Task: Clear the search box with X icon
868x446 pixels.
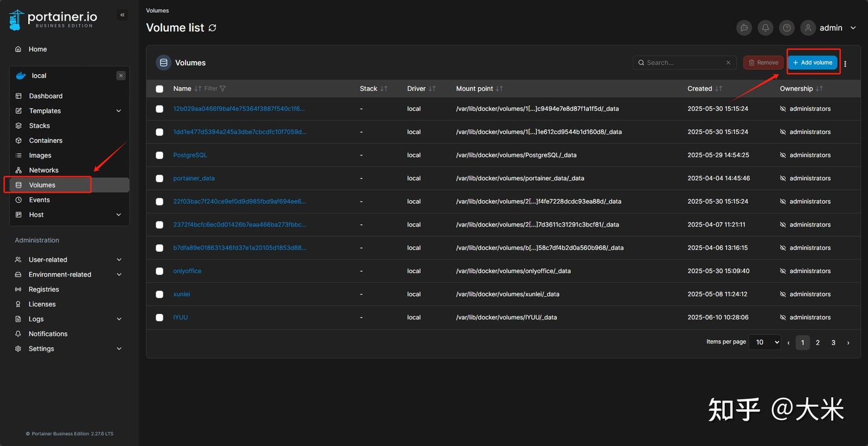Action: point(728,63)
